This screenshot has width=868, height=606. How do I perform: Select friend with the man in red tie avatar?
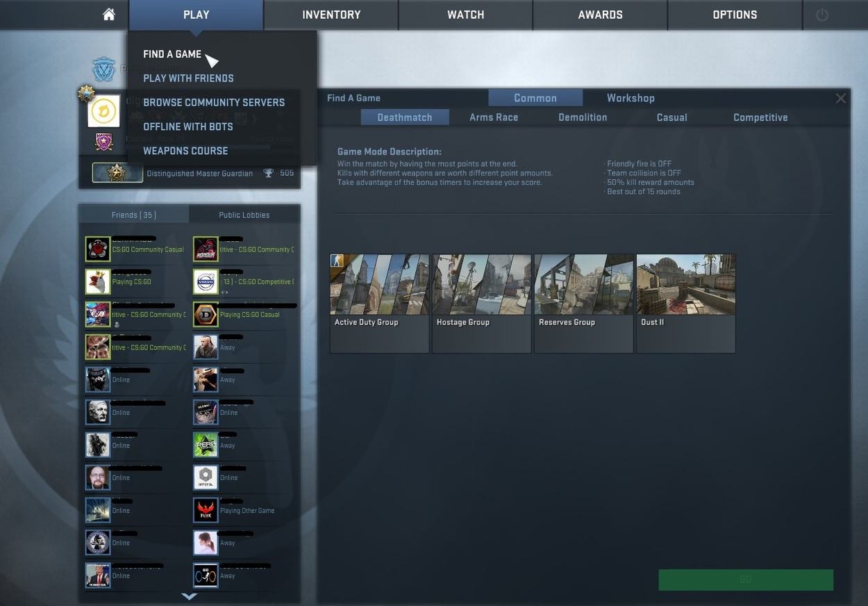tap(98, 575)
